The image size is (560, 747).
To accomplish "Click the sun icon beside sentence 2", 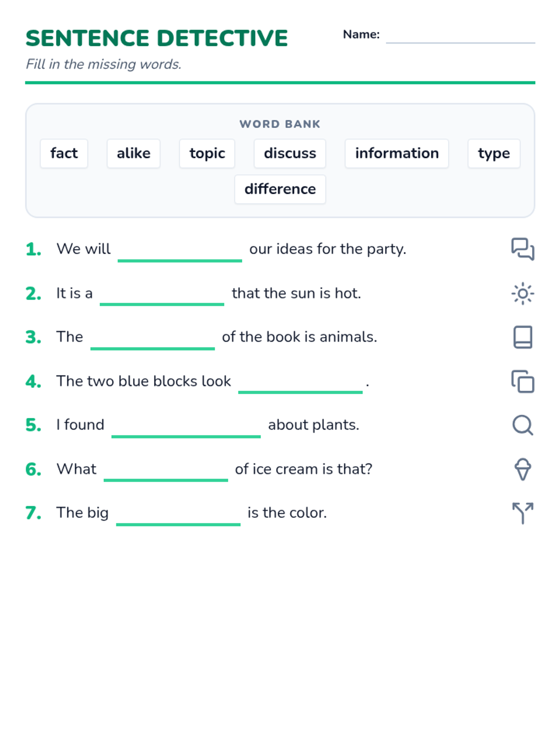I will tap(523, 294).
